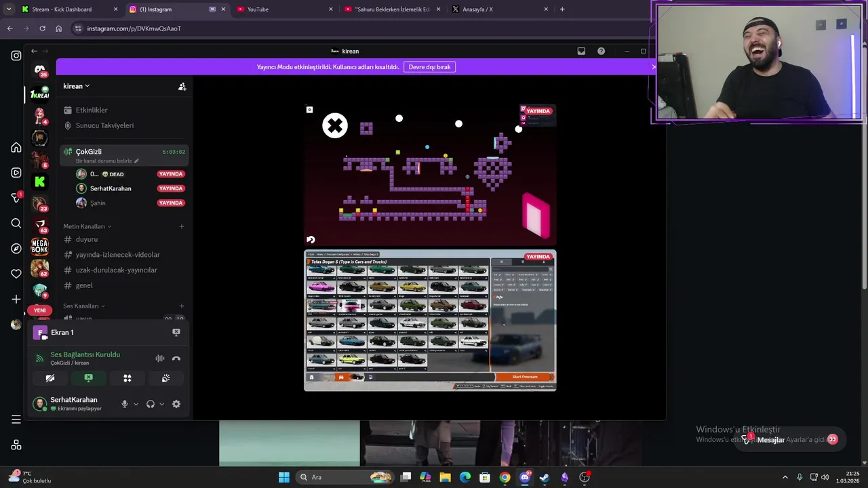Open the duyuru text channel
The width and height of the screenshot is (868, 488).
point(123,239)
